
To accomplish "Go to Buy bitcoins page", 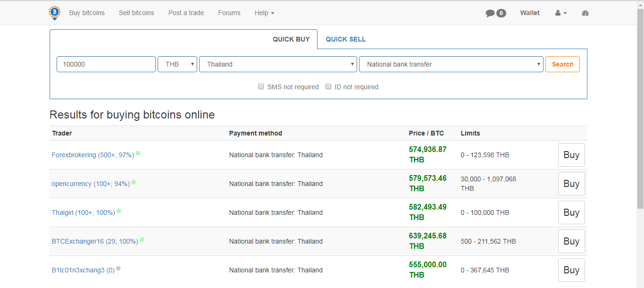I will coord(87,13).
